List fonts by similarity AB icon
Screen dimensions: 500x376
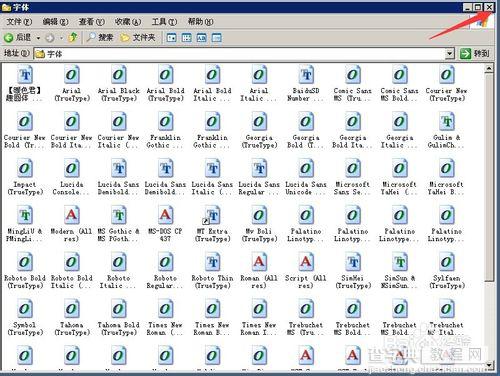click(202, 38)
